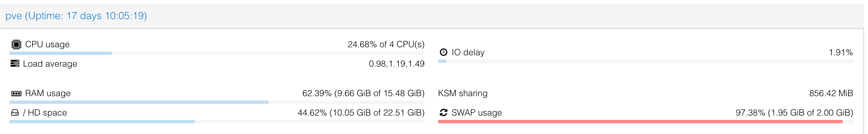Screen dimensions: 868x134
Task: Click the IO delay value 1.91%
Action: point(841,53)
